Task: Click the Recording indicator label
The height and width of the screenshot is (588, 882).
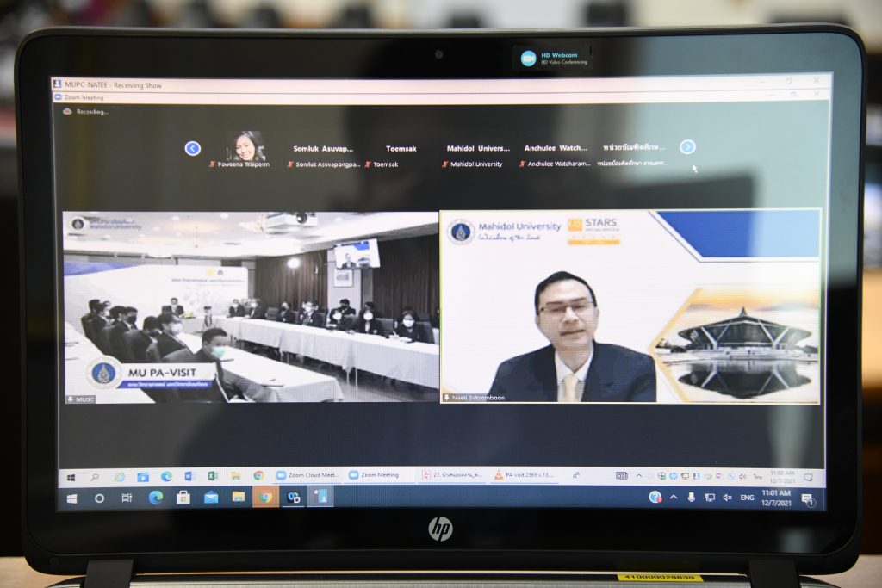Action: [x=92, y=111]
